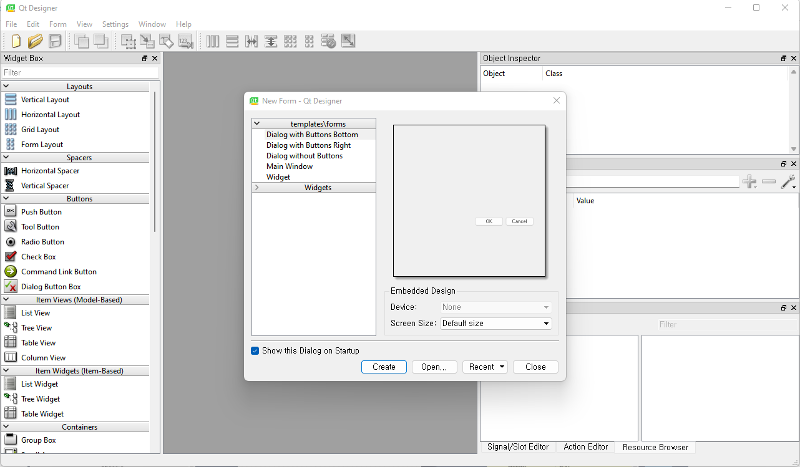Open the Screen Size dropdown
Screen dimensions: 800x467
point(496,323)
